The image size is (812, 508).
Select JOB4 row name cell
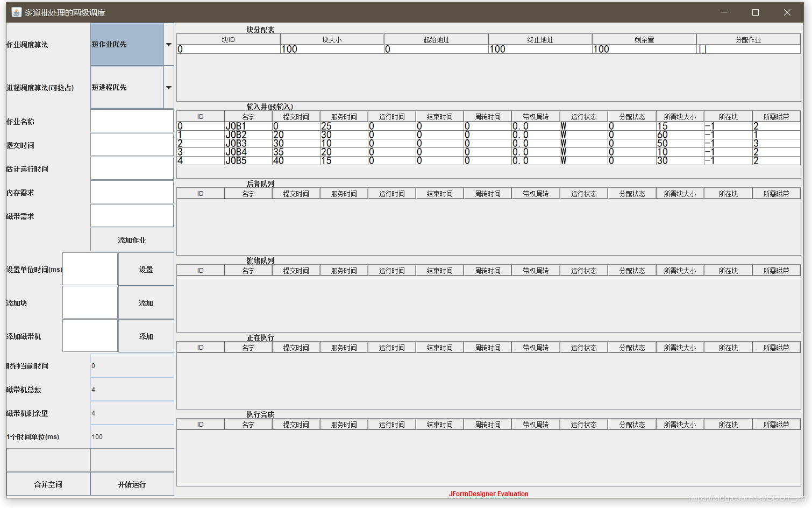click(248, 152)
